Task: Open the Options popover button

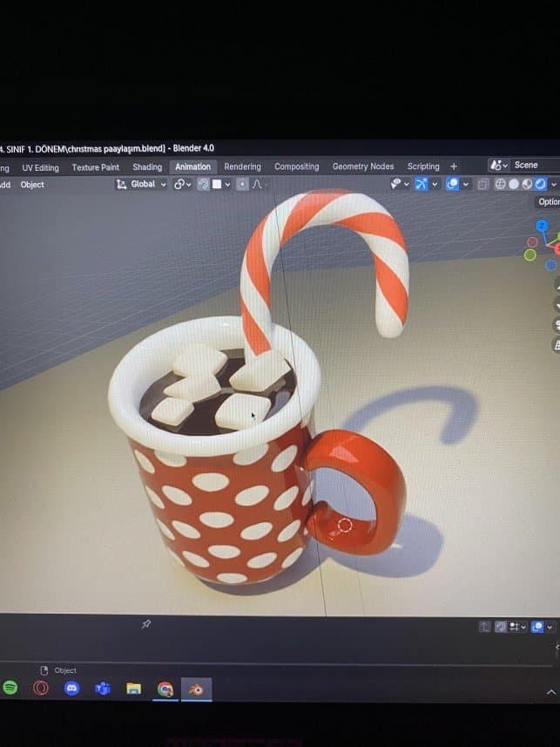Action: tap(548, 202)
